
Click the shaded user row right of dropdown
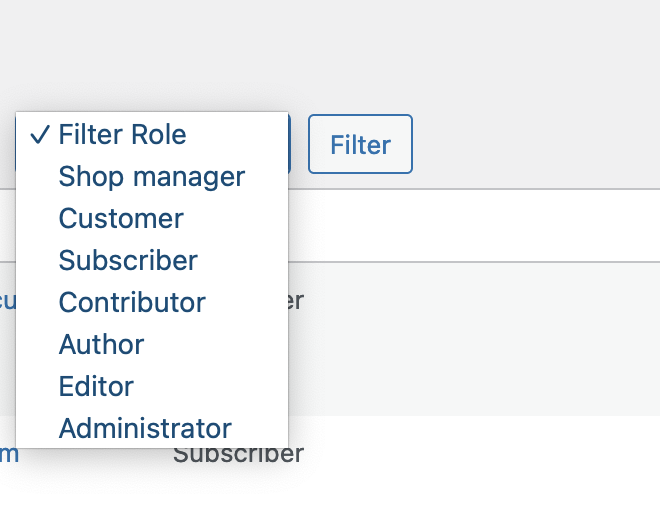pyautogui.click(x=474, y=339)
